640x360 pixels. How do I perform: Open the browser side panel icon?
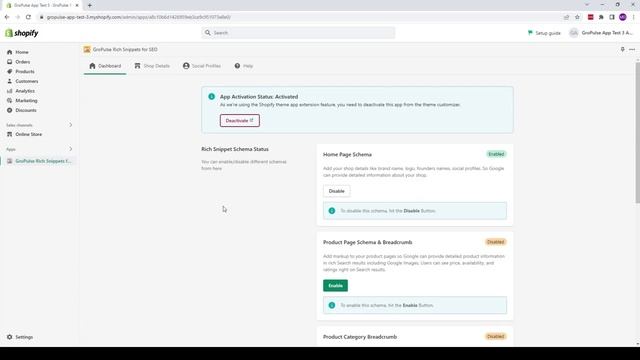[x=612, y=17]
